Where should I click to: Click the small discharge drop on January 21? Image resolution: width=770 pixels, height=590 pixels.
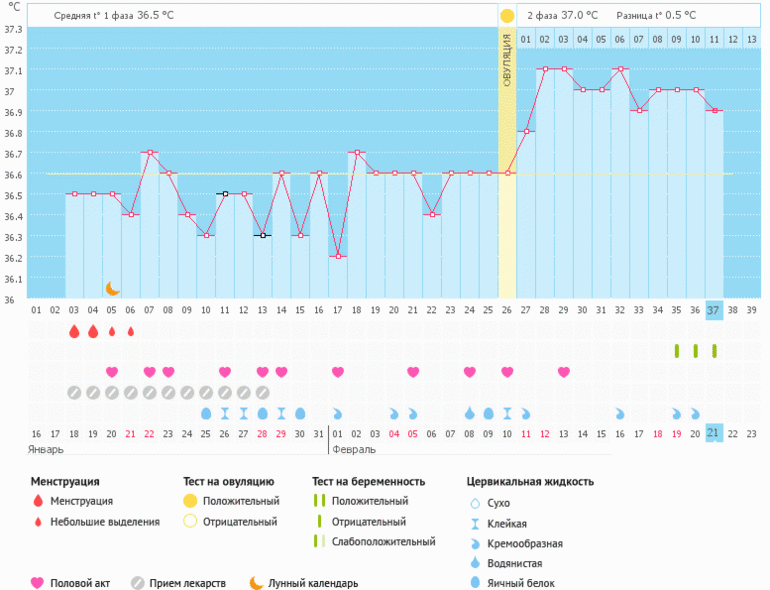(x=131, y=331)
